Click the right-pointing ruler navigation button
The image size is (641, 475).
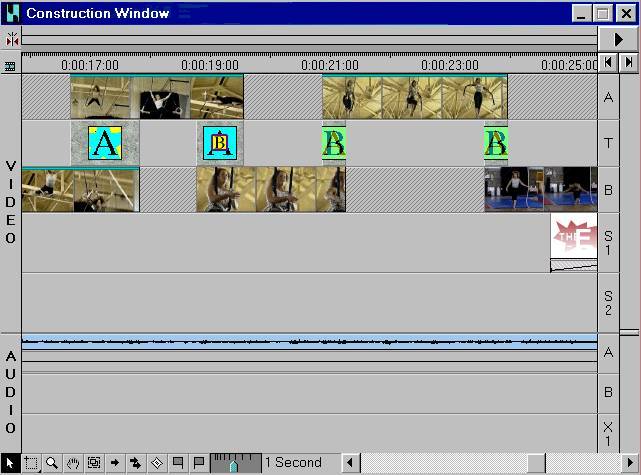629,63
